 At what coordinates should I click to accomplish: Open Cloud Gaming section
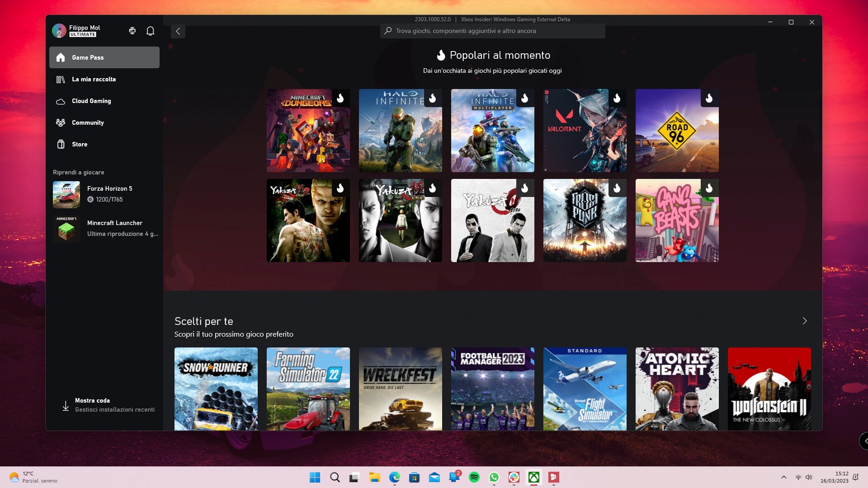(104, 101)
